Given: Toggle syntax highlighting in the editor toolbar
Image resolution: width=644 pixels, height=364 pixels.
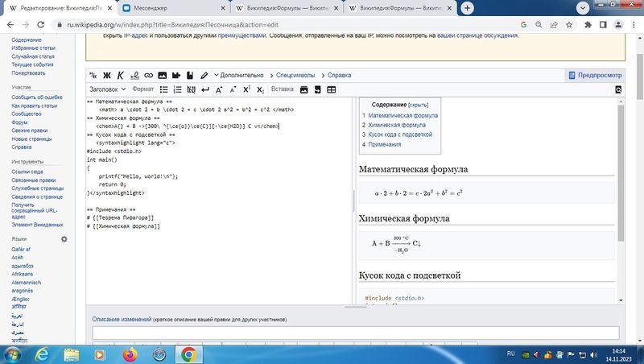Looking at the screenshot, I should 205,75.
